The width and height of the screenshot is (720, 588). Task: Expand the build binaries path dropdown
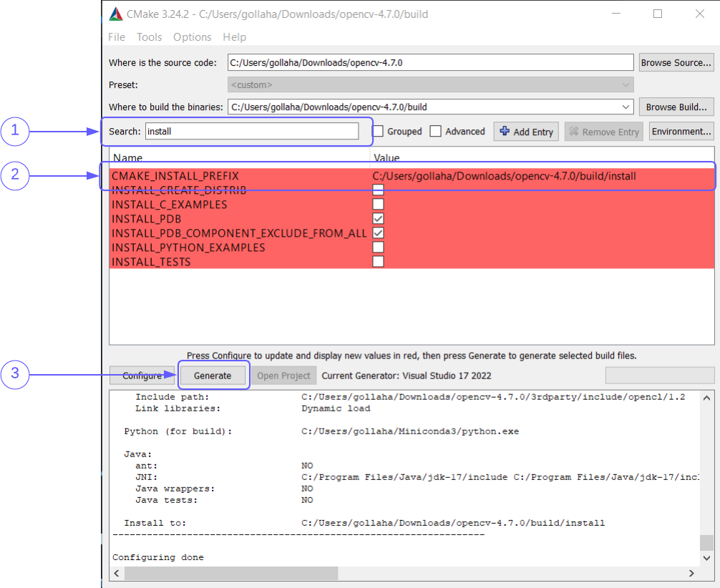pos(627,107)
